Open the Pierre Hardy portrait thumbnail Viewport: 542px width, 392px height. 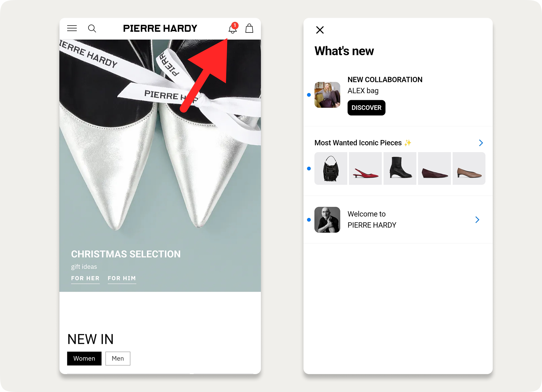327,220
